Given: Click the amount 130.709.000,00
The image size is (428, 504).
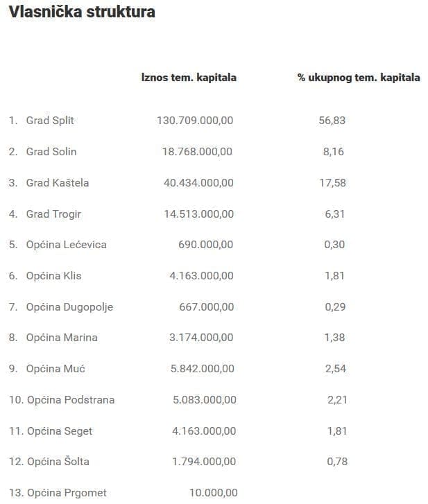Looking at the screenshot, I should click(x=195, y=121).
